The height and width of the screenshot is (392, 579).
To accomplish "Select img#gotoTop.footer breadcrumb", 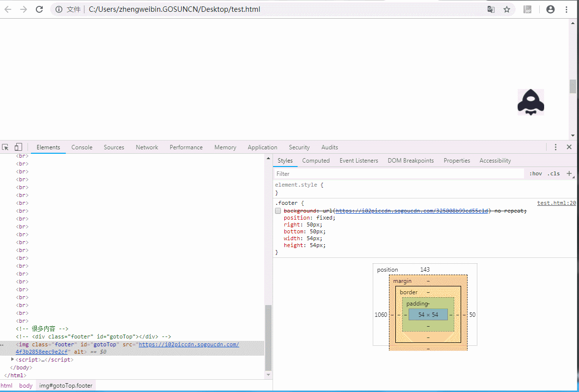I will tap(66, 385).
